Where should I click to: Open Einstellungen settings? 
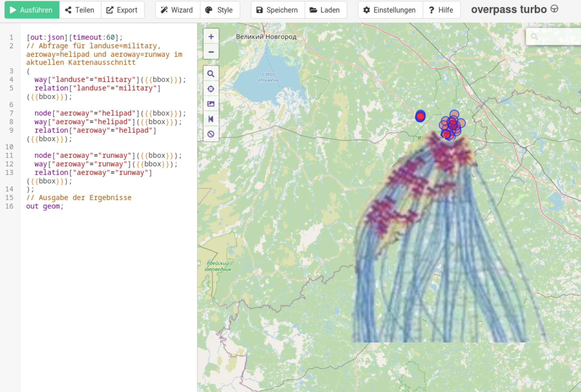[x=390, y=10]
